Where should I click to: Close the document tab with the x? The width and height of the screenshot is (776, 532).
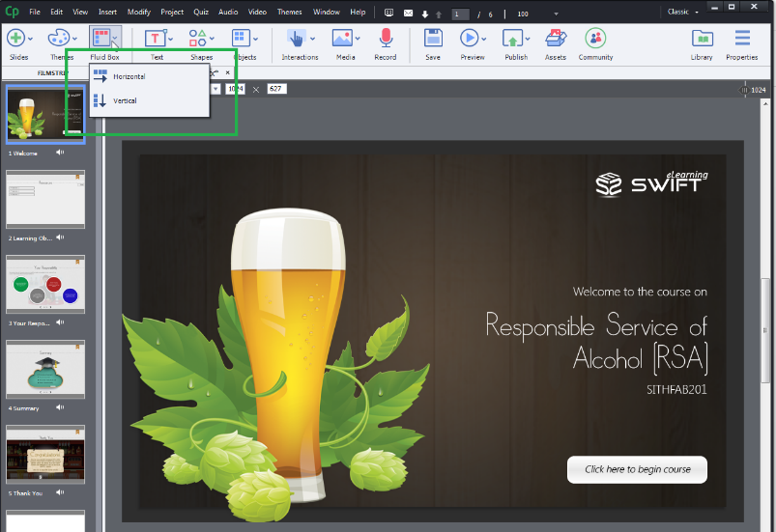click(x=228, y=72)
